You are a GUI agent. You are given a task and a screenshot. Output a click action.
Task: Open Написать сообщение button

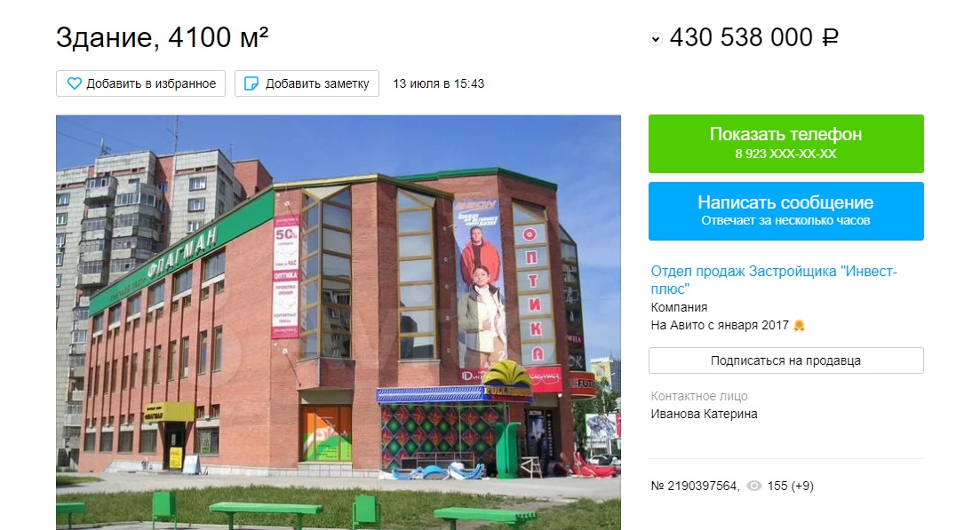(x=785, y=211)
